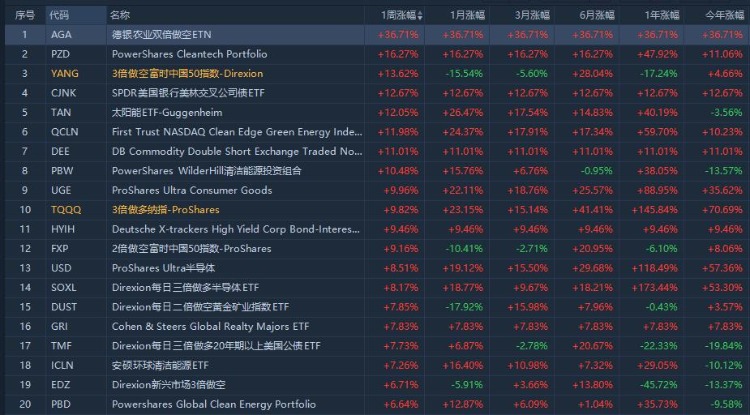Screen dimensions: 750x415
Task: Select ticker TMF in the list
Action: (61, 346)
